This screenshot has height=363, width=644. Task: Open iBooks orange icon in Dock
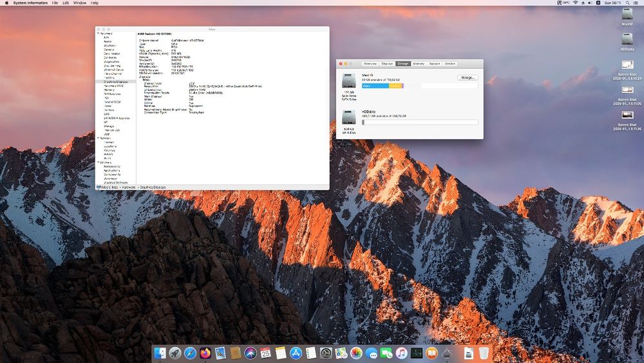[431, 353]
